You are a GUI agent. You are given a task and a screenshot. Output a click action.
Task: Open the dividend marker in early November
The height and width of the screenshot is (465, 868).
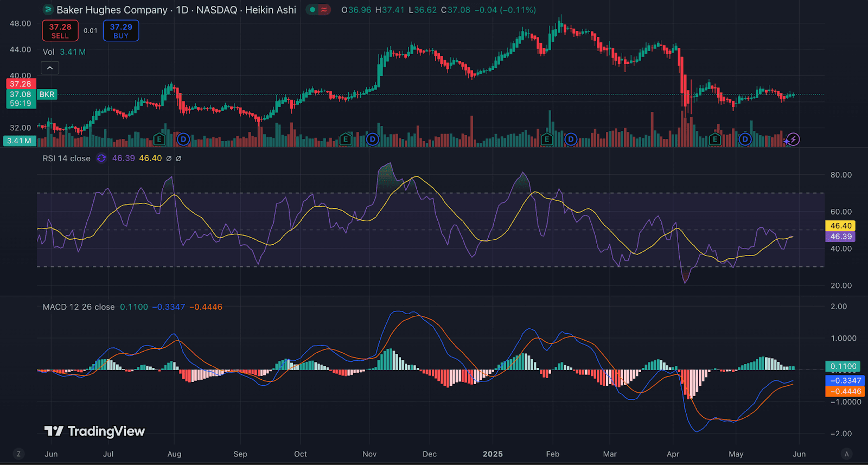[x=372, y=139]
